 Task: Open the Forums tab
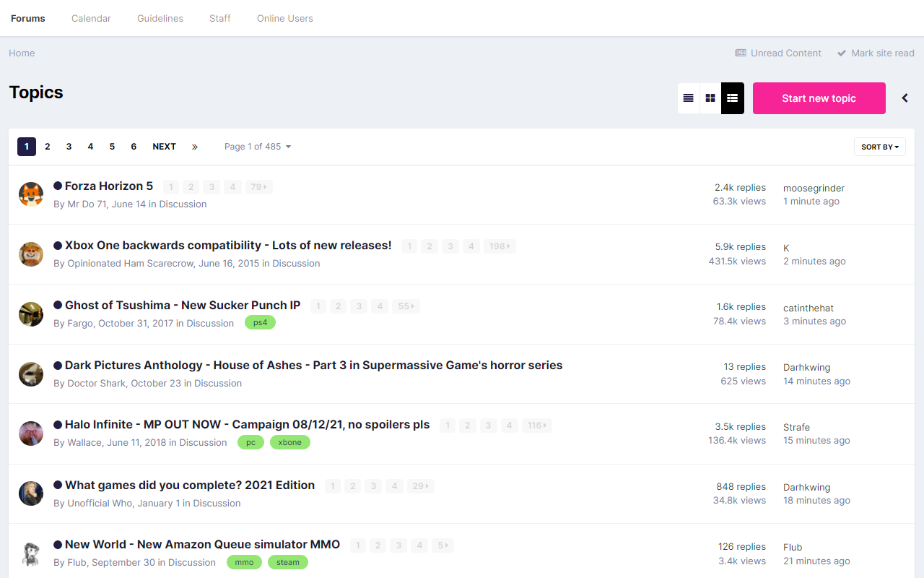(x=28, y=18)
